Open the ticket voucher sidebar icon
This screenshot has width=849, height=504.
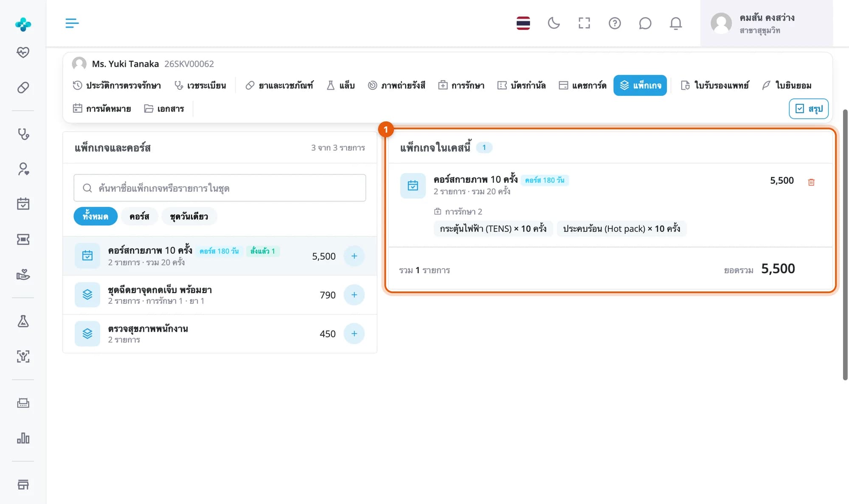(x=23, y=239)
